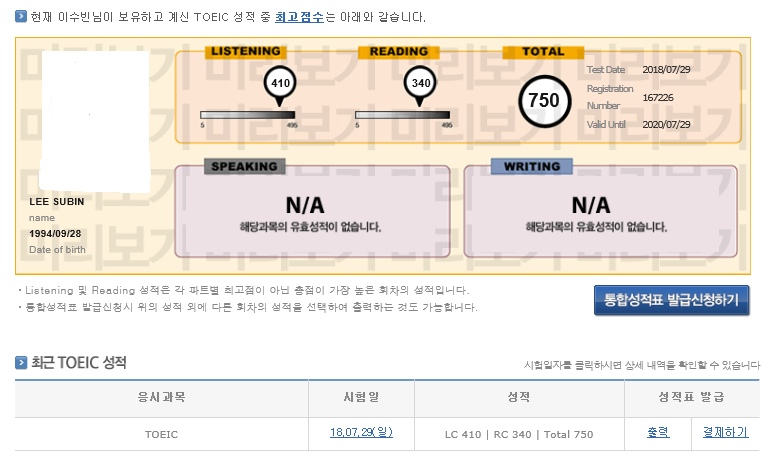Click the 결제하기 payment link
768x461 pixels.
pyautogui.click(x=725, y=432)
